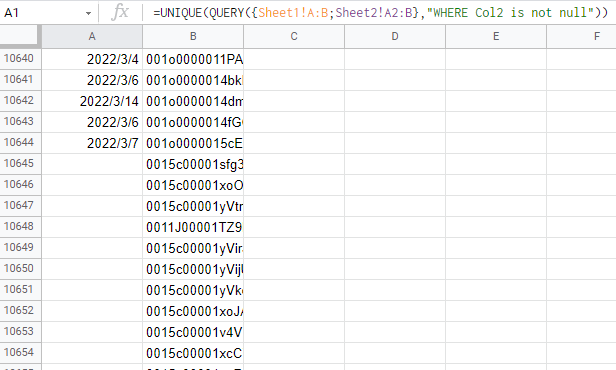This screenshot has height=370, width=616.
Task: Select row header 10645
Action: [20, 164]
